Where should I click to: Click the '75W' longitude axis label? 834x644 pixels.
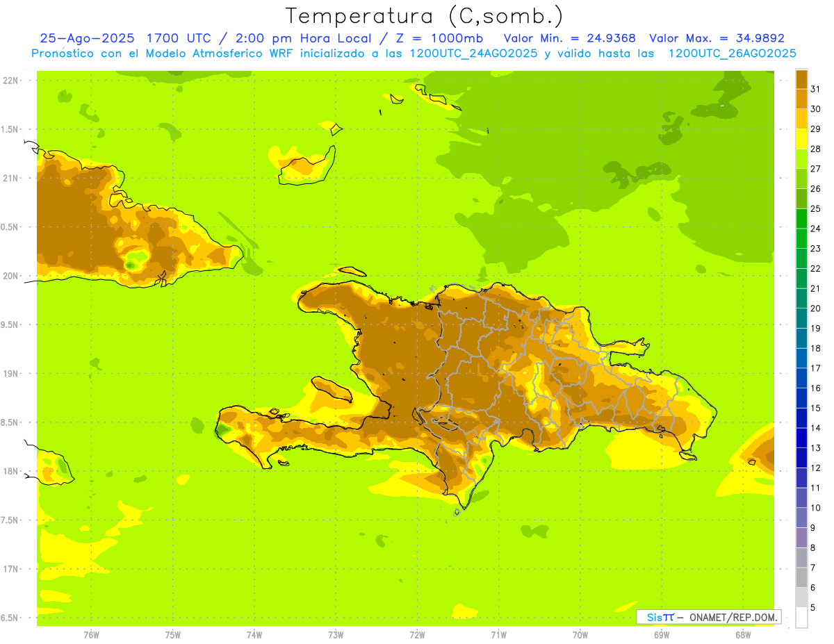(173, 635)
